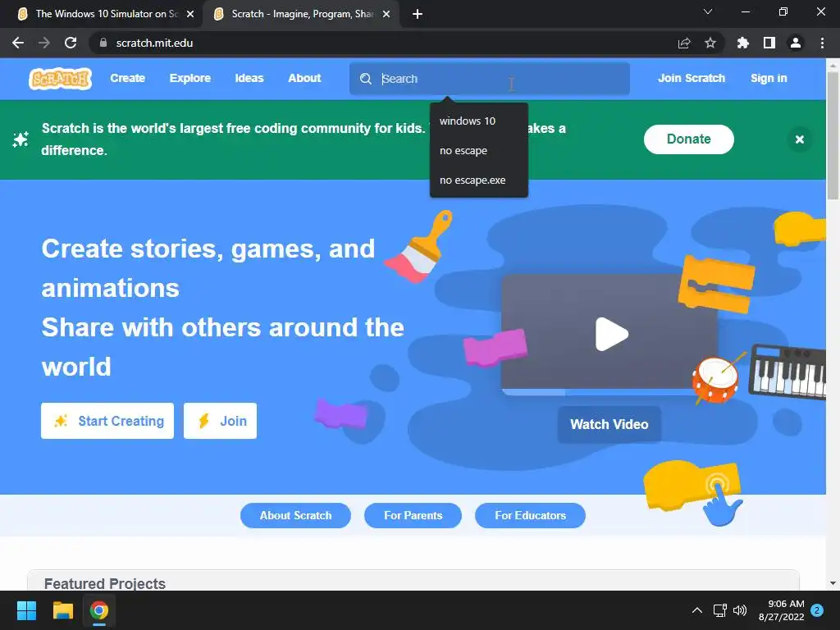The width and height of the screenshot is (840, 630).
Task: Bookmark page with star icon
Action: point(710,43)
